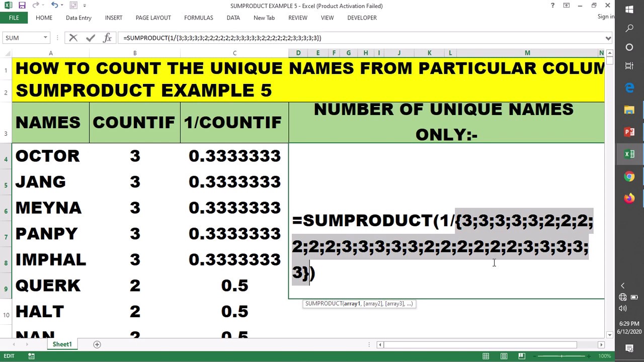Add a new sheet with plus icon
This screenshot has height=362, width=644.
point(97,344)
